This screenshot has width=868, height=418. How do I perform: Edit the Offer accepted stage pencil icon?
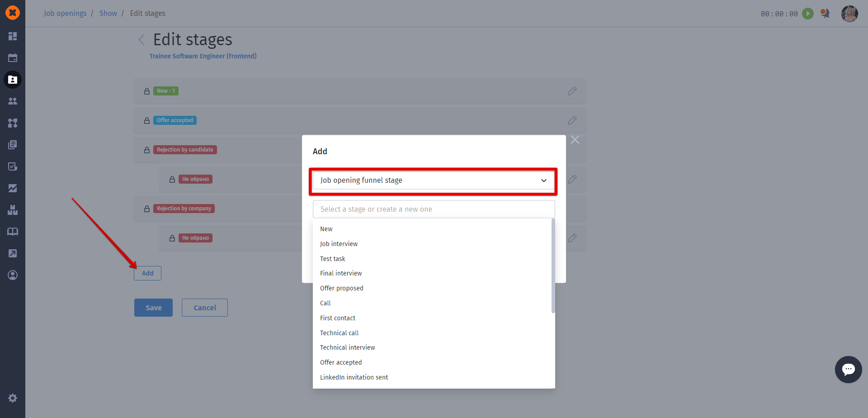tap(572, 120)
